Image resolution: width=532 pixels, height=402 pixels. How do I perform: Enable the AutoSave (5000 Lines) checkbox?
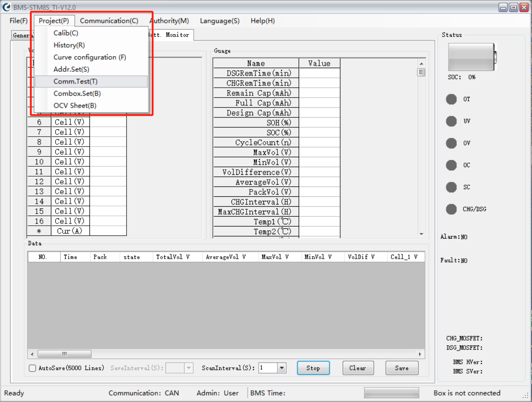click(32, 368)
